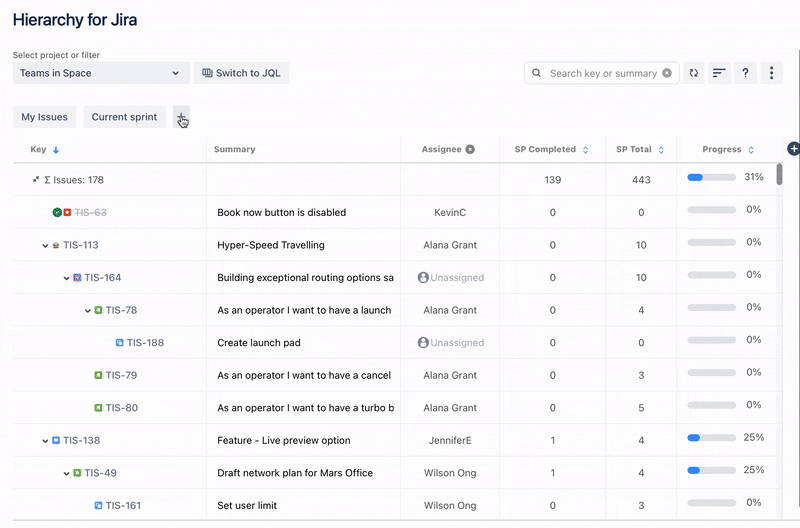
Task: Click the story icon beside TIS-80
Action: pos(98,408)
